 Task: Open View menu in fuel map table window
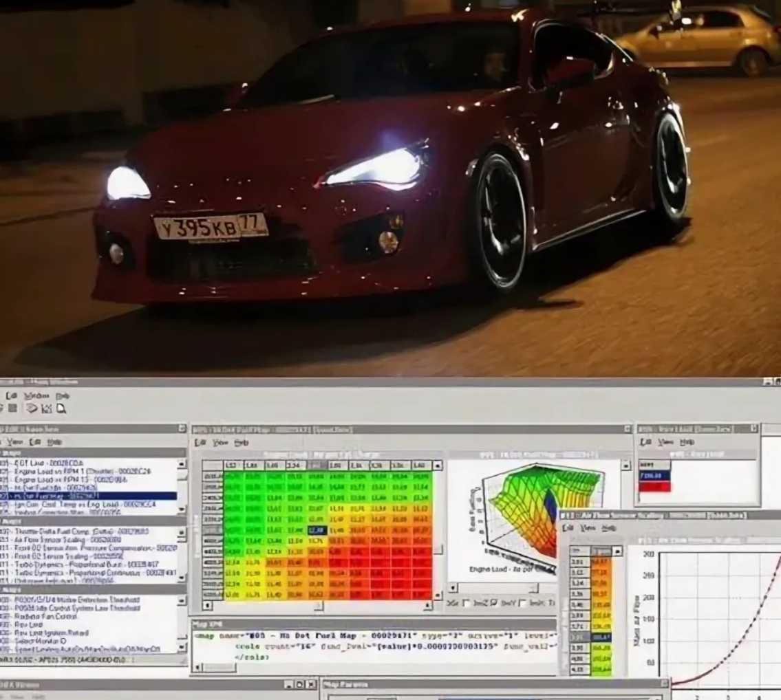(x=220, y=442)
